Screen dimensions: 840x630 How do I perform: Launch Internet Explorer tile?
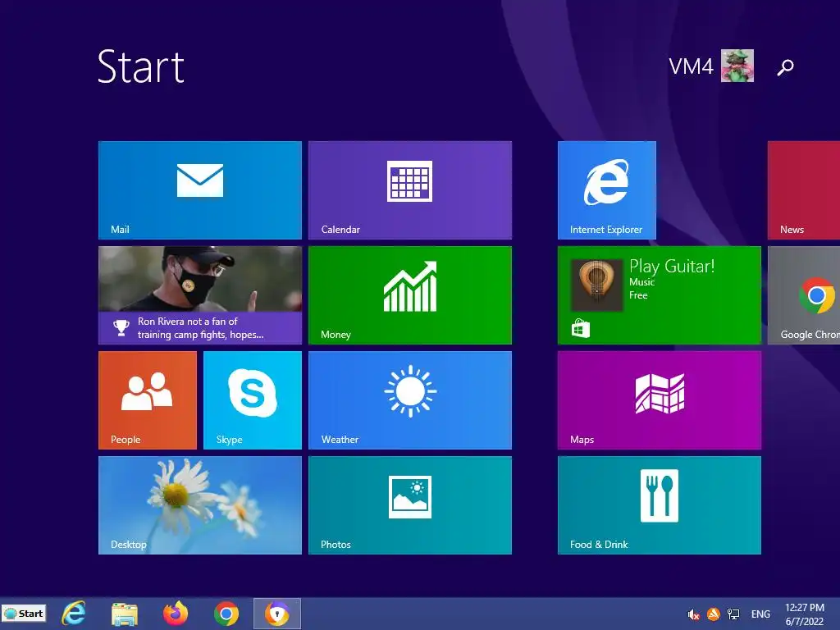606,190
